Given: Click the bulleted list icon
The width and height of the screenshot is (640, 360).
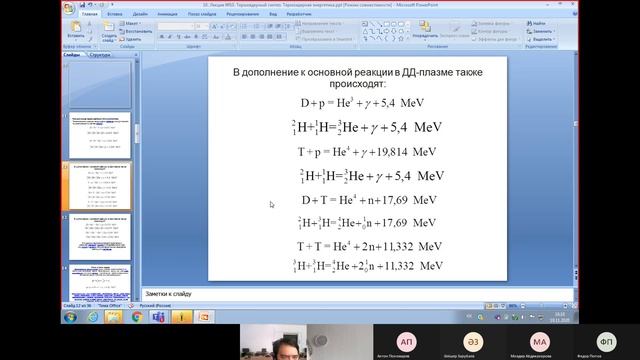Looking at the screenshot, I should click(244, 26).
